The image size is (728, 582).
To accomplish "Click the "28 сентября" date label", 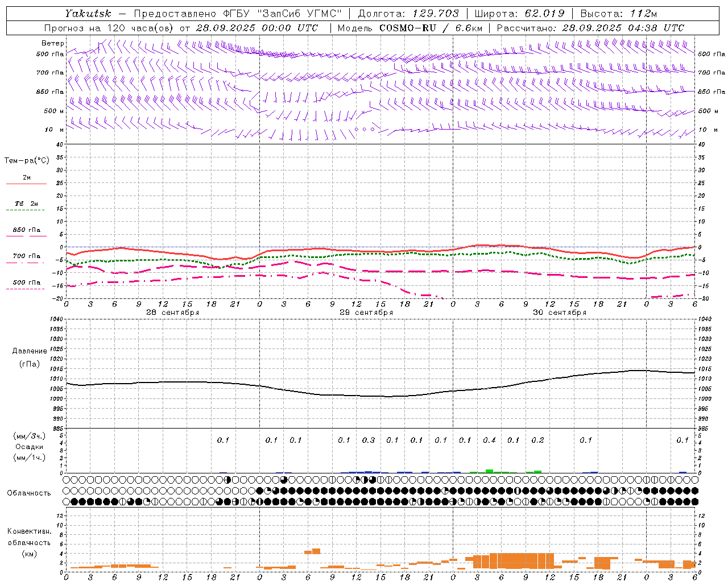I will 172,313.
